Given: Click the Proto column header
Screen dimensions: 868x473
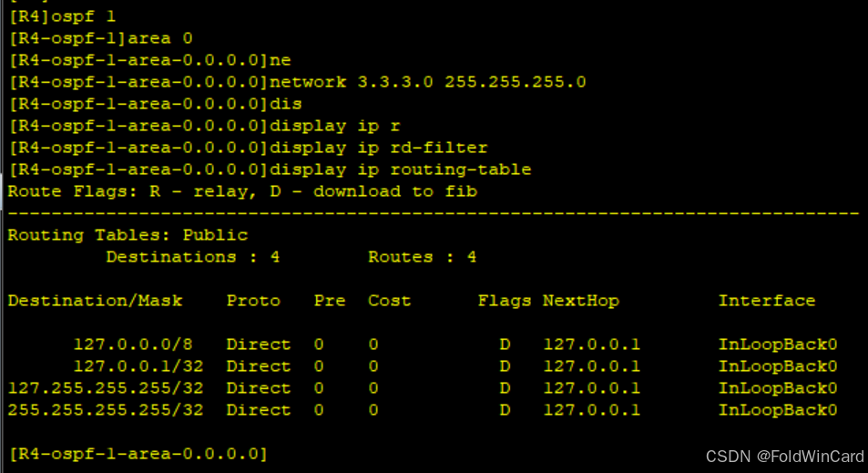Looking at the screenshot, I should coord(253,301).
